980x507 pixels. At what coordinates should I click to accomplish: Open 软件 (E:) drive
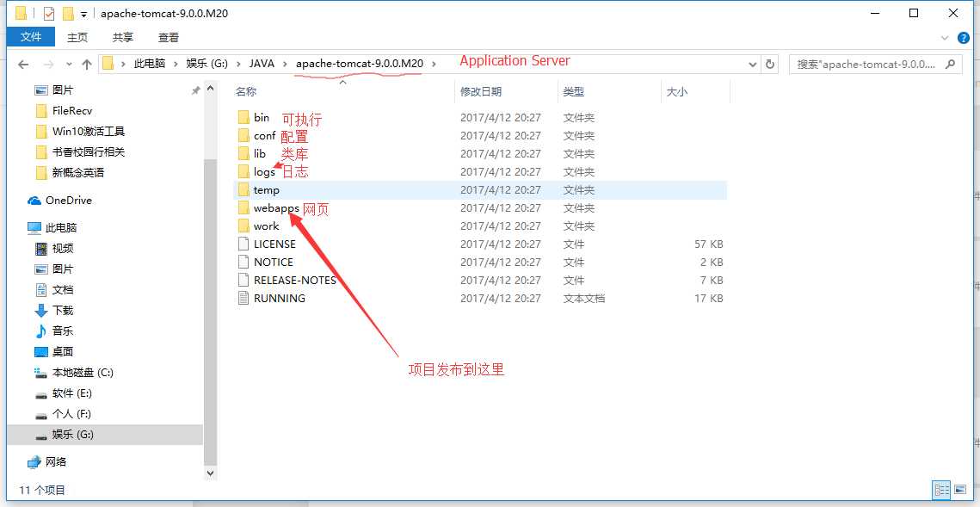[x=64, y=393]
